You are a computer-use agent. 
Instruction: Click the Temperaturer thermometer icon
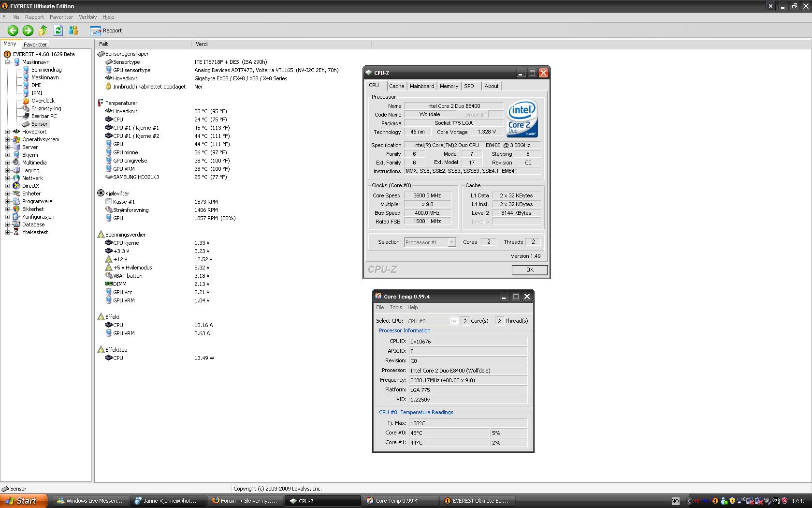(101, 103)
